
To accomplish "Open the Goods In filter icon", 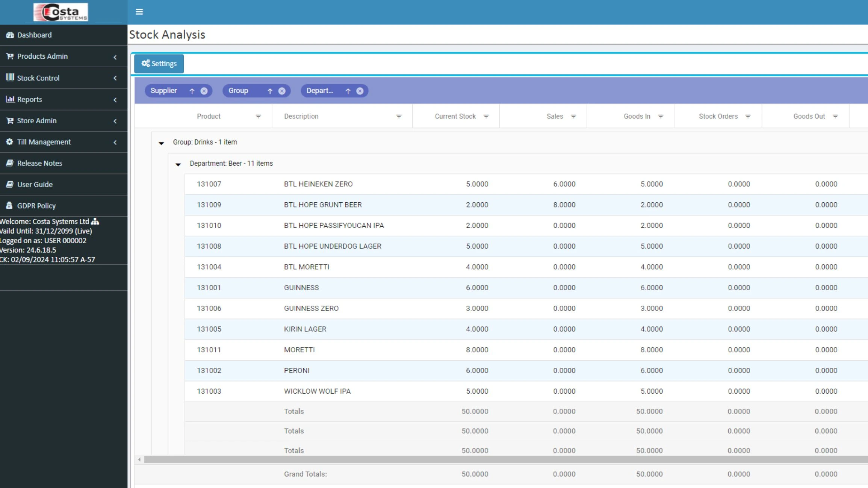I will coord(661,117).
